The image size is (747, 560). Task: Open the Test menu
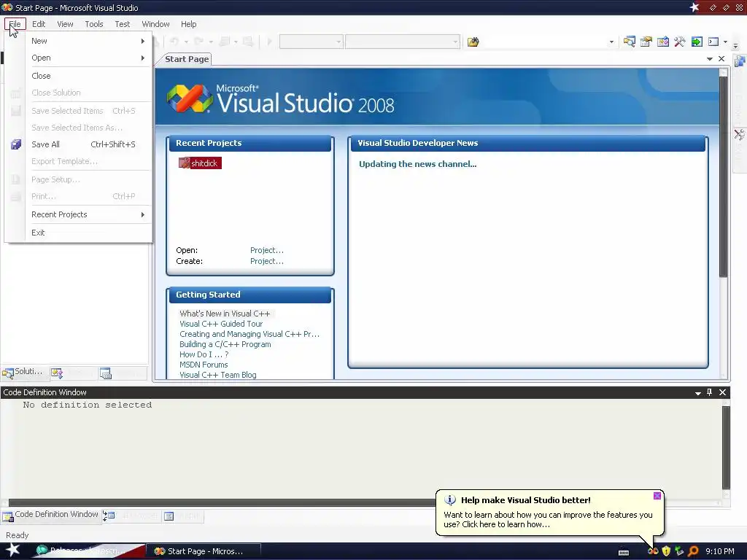point(122,24)
